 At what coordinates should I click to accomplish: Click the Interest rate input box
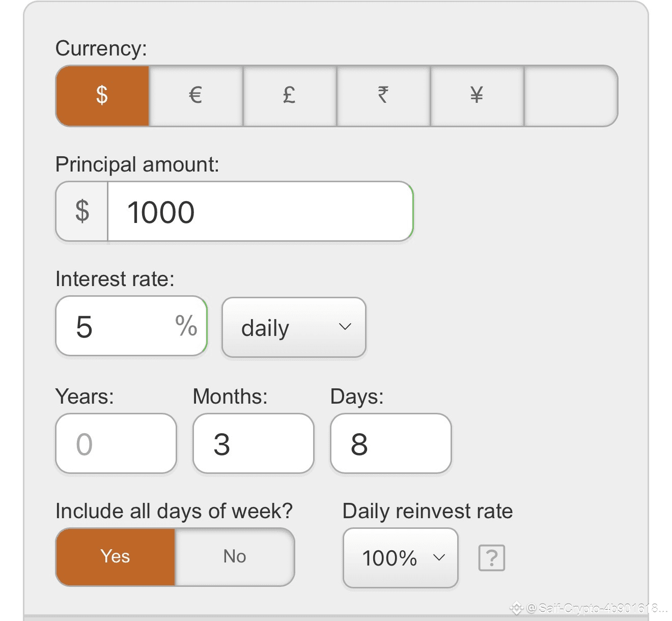tap(122, 326)
